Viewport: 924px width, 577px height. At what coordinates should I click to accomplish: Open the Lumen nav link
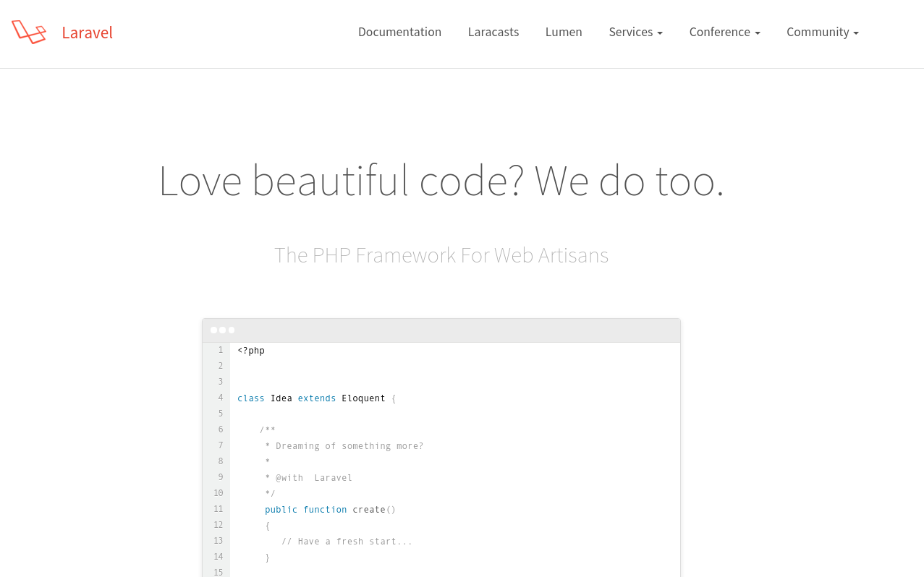pyautogui.click(x=564, y=32)
